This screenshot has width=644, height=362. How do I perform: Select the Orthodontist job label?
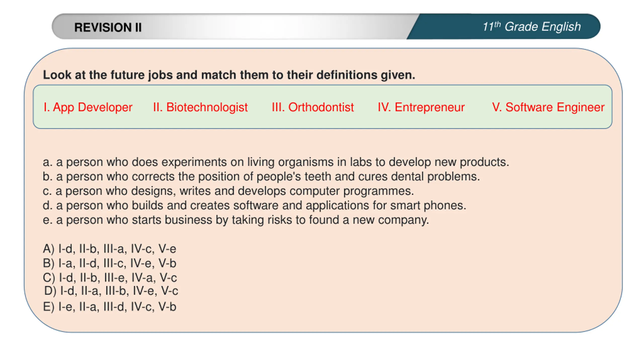(313, 107)
